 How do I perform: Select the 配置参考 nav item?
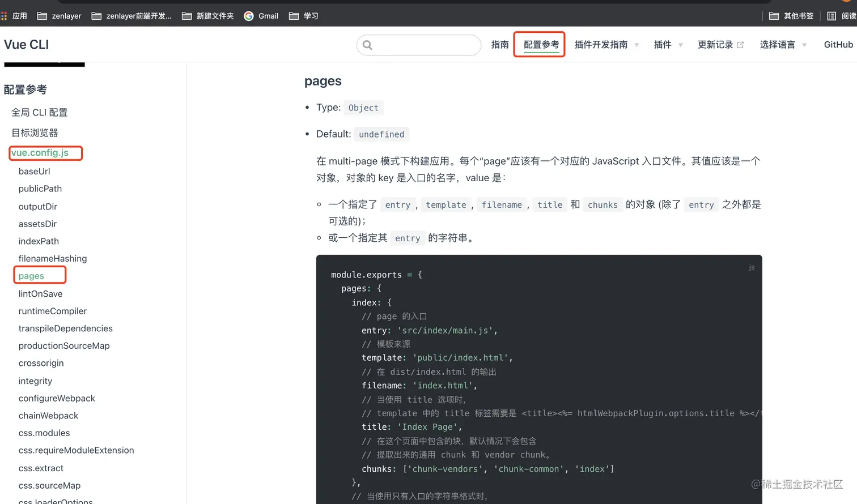541,45
